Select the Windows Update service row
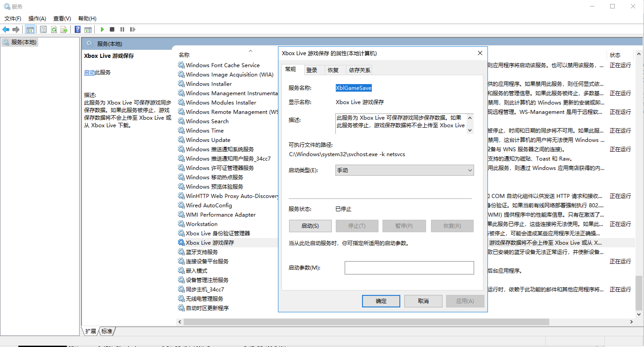This screenshot has height=347, width=644. (x=208, y=140)
